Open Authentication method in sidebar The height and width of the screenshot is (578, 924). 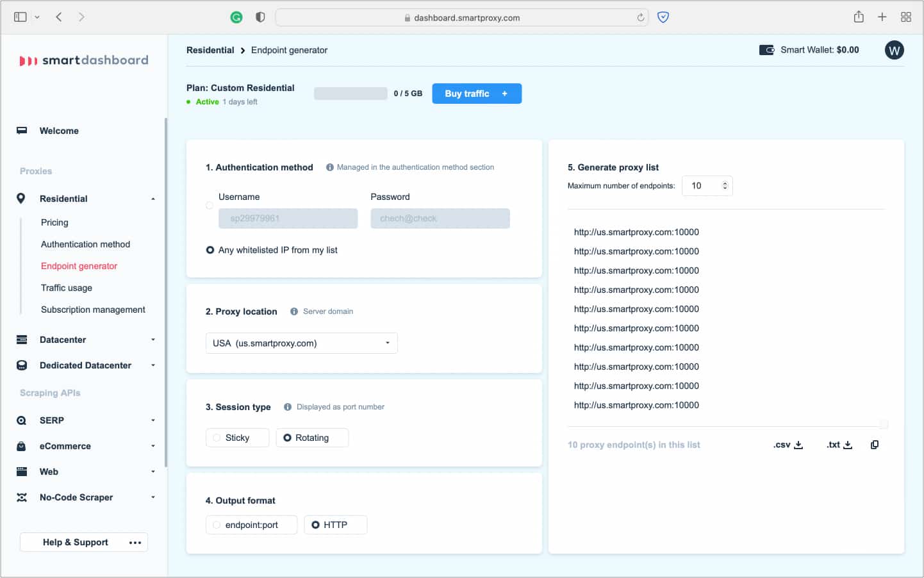(x=85, y=244)
